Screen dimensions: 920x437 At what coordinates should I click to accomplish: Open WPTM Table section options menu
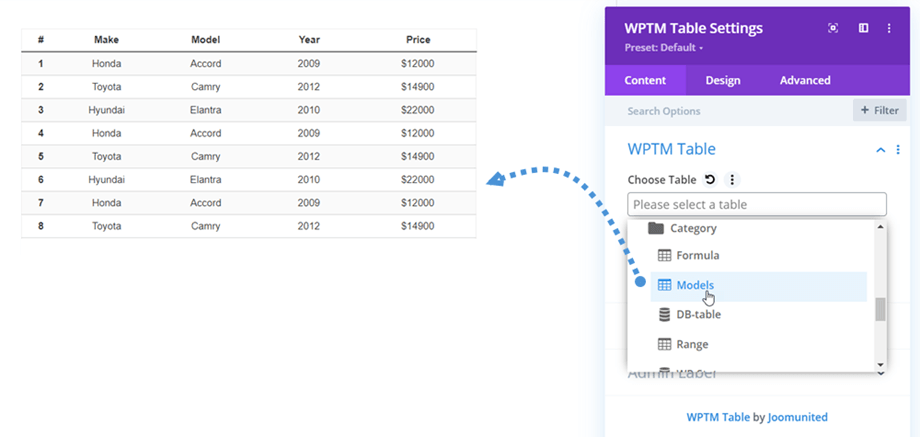[898, 150]
